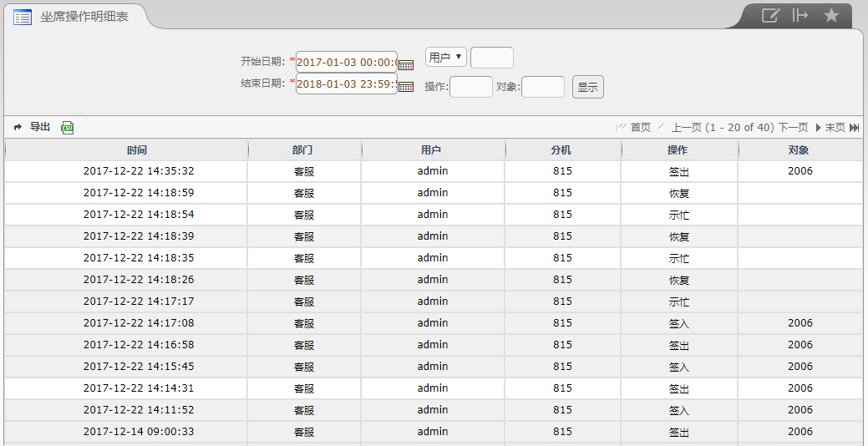Go to 上一页 previous page
This screenshot has height=446, width=868.
686,128
